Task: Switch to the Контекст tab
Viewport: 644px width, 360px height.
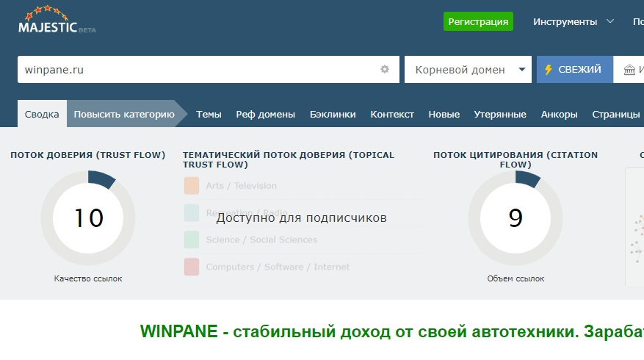Action: point(392,115)
